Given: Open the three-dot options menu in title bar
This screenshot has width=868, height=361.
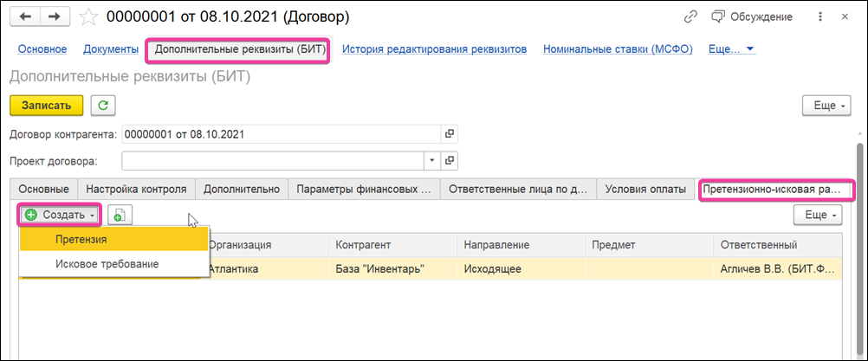Looking at the screenshot, I should click(819, 17).
